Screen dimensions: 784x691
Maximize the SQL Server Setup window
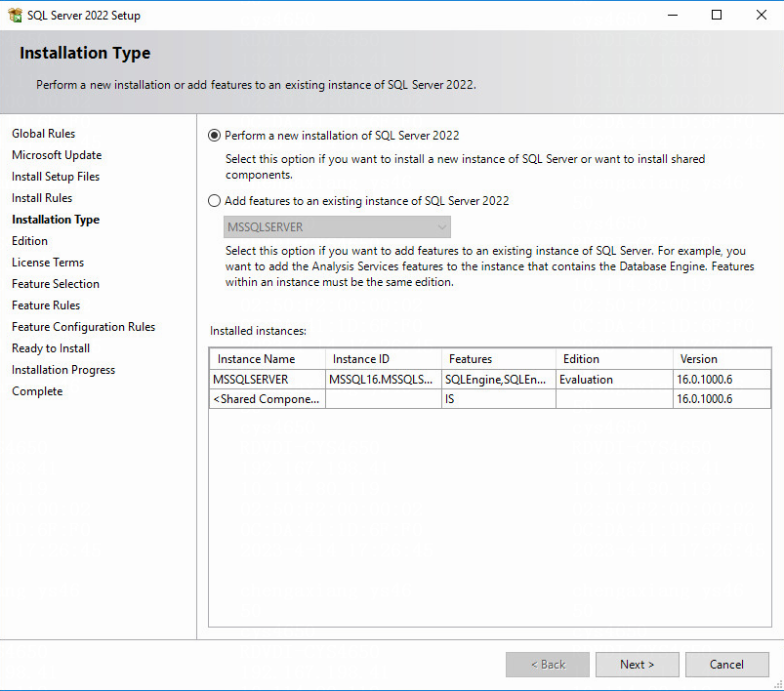coord(717,15)
